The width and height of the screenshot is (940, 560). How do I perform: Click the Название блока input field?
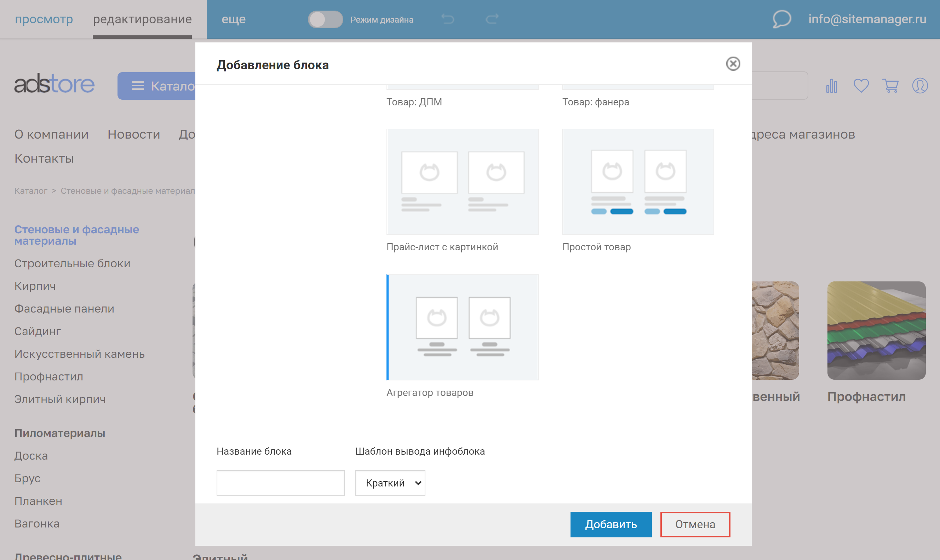(x=280, y=483)
